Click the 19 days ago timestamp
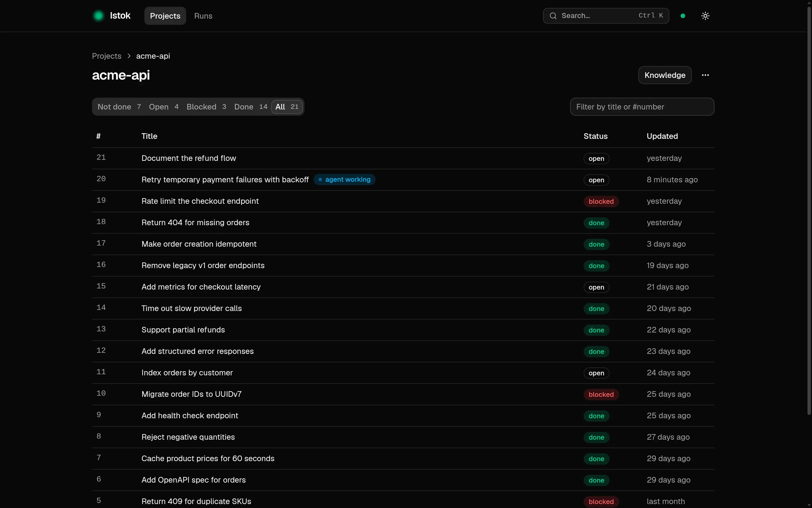The image size is (812, 508). point(667,265)
